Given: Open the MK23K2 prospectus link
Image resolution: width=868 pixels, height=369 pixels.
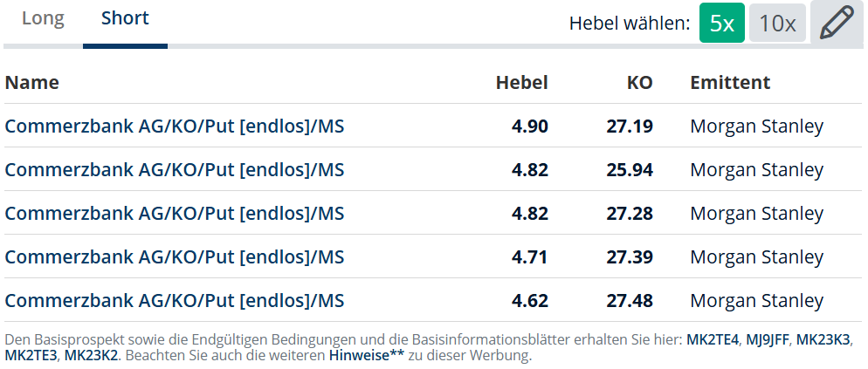Looking at the screenshot, I should click(x=92, y=355).
